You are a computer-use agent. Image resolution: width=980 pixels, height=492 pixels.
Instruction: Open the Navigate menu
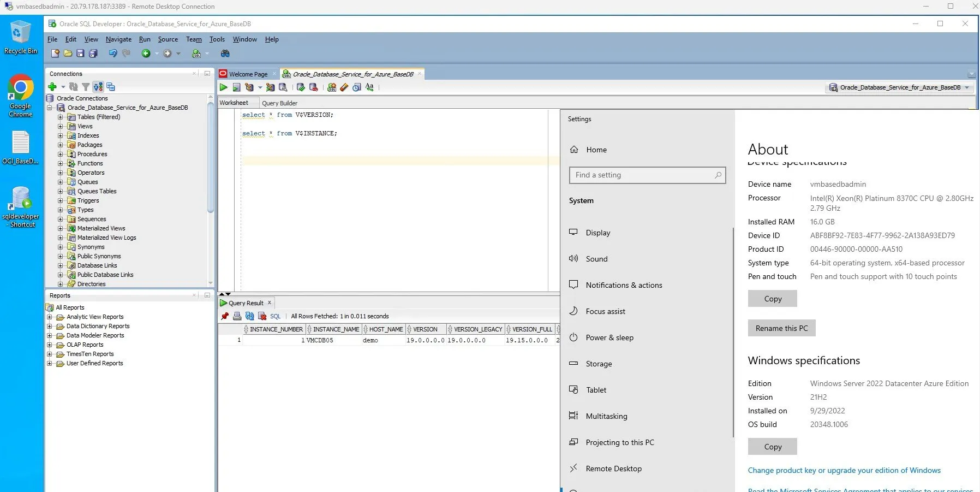118,39
